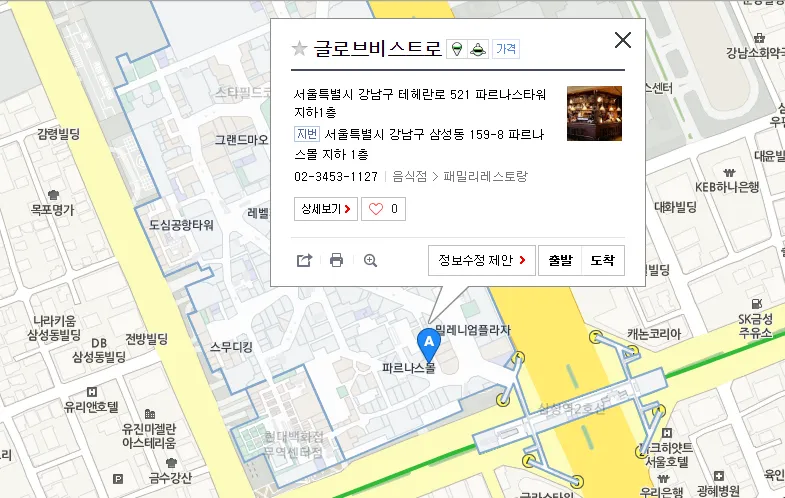Set this place as 도착 destination
Image resolution: width=785 pixels, height=498 pixels.
point(603,260)
